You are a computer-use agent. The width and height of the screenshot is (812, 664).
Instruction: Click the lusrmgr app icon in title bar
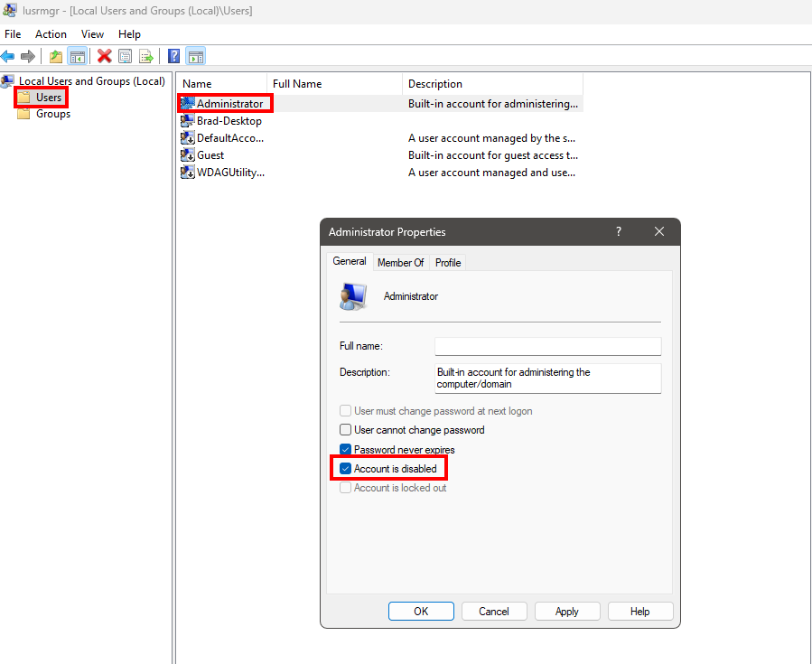coord(9,10)
